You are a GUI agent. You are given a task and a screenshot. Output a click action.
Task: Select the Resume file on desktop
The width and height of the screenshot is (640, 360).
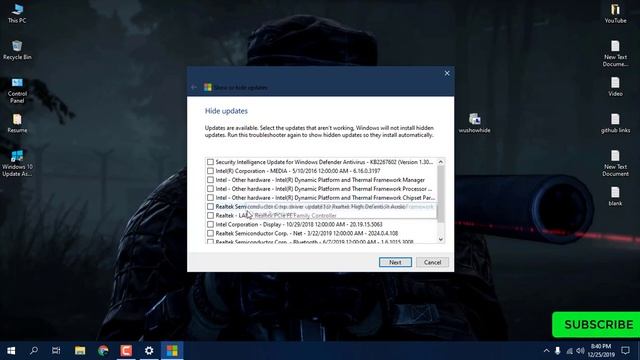[x=17, y=123]
